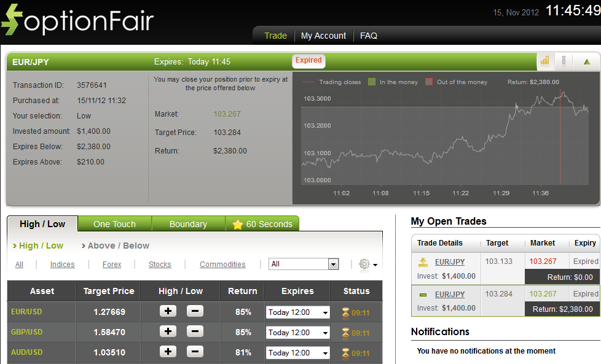Switch to the High / Low tab

[42, 224]
